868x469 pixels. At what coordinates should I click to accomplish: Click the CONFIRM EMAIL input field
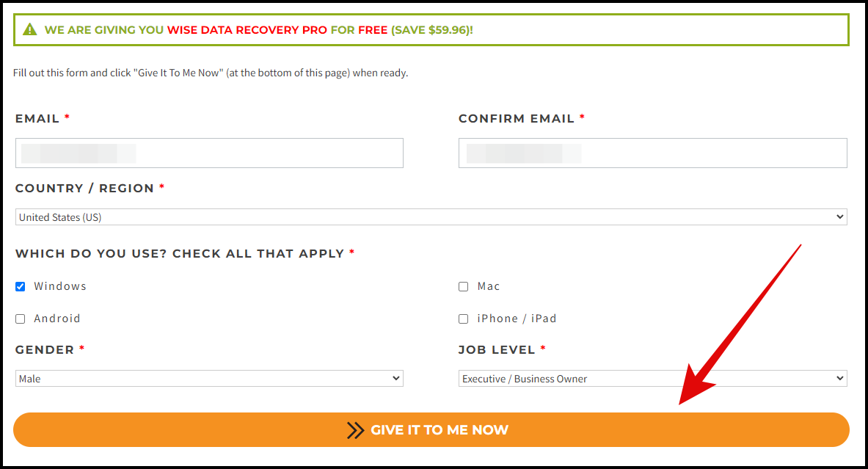(652, 153)
